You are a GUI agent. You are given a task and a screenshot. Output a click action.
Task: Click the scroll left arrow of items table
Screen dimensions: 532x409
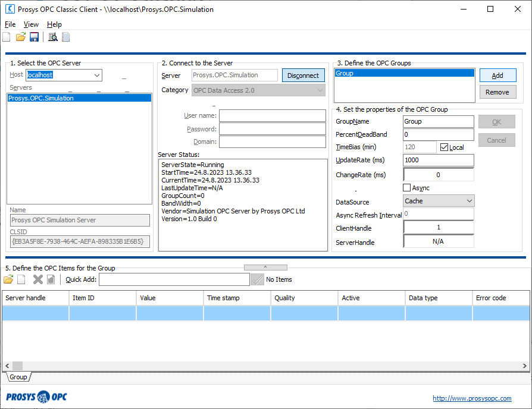pyautogui.click(x=8, y=366)
